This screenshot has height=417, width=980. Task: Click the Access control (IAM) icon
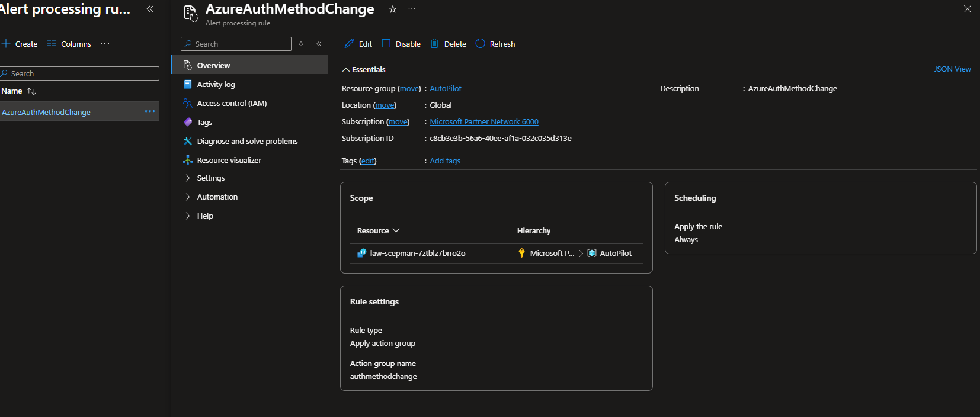pos(187,103)
